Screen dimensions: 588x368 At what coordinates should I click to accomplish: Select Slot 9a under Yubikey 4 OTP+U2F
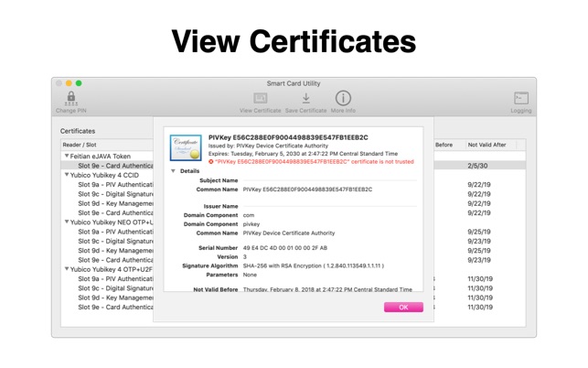click(x=115, y=278)
